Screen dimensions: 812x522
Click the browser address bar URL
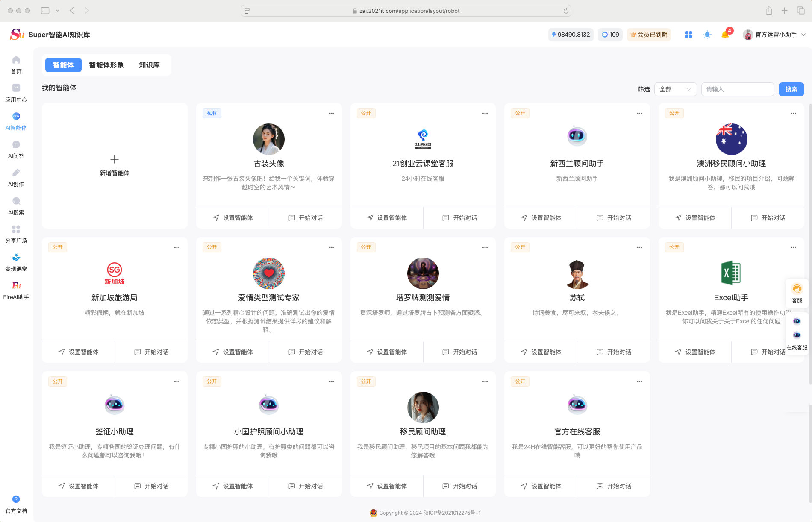pyautogui.click(x=409, y=11)
